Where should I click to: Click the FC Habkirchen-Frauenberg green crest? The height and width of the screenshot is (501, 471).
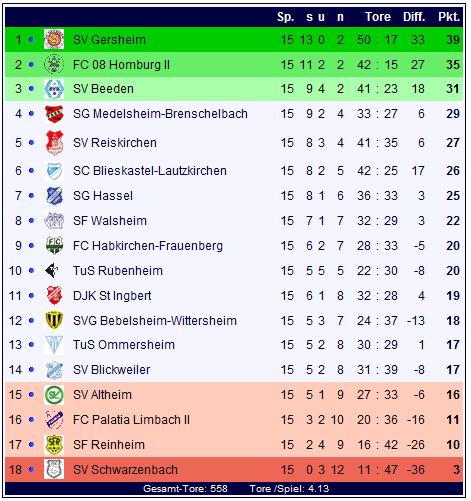tap(54, 246)
